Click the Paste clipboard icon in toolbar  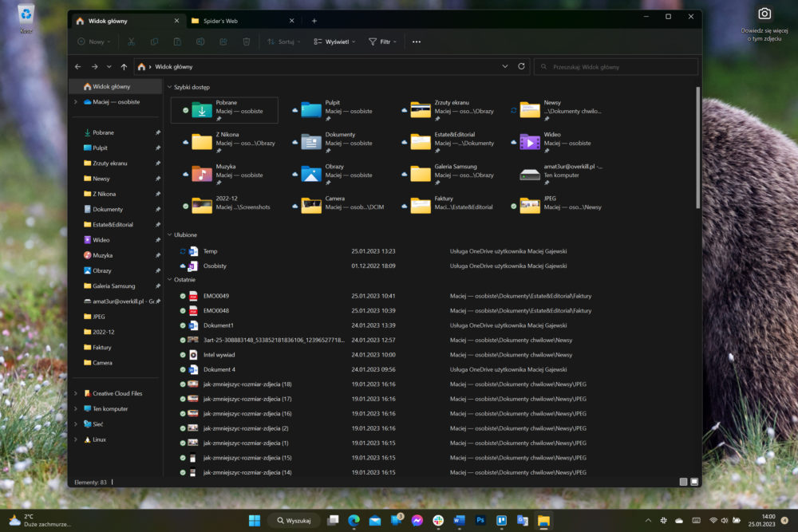coord(177,41)
